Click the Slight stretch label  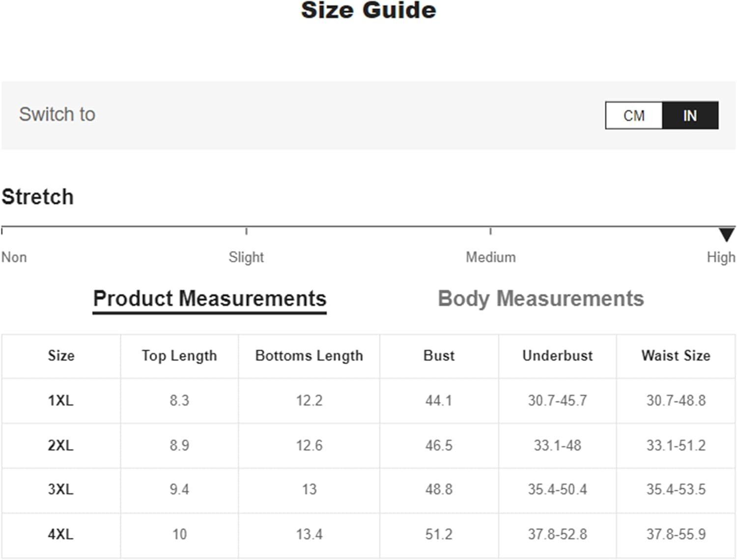tap(246, 257)
